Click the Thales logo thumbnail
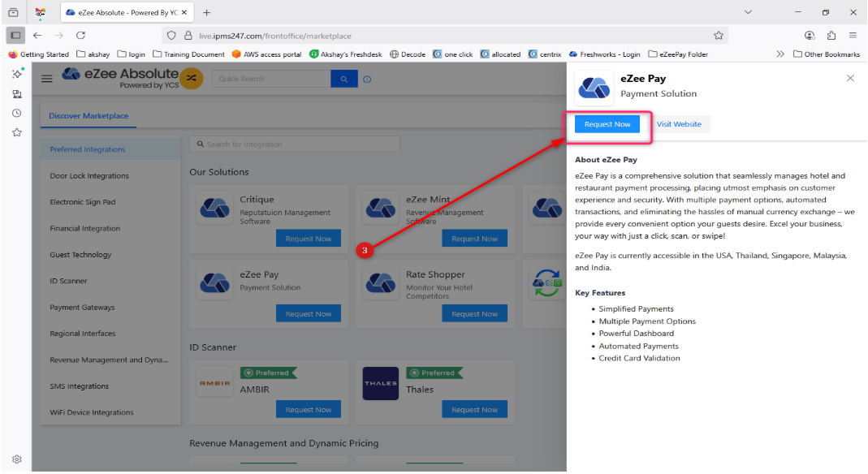The image size is (868, 474). point(381,383)
